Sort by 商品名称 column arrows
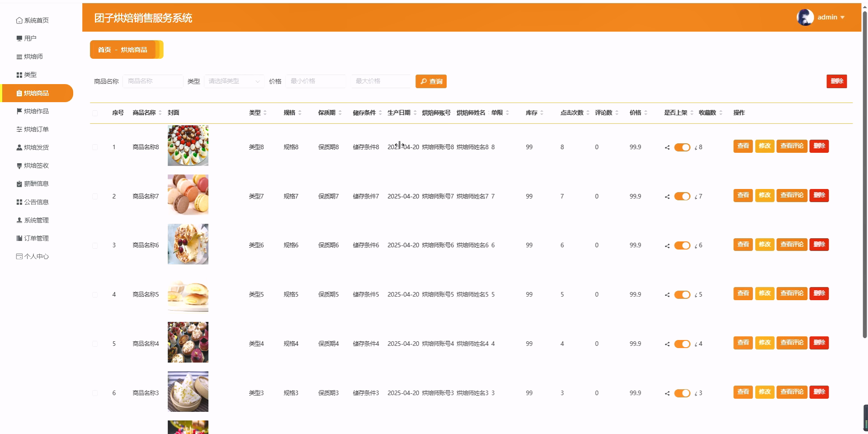868x434 pixels. coord(160,113)
